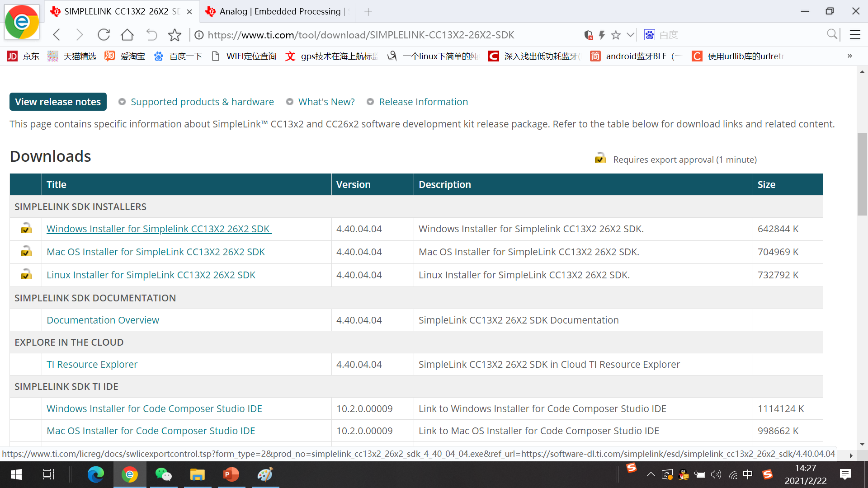Open a new browser tab

[x=368, y=12]
